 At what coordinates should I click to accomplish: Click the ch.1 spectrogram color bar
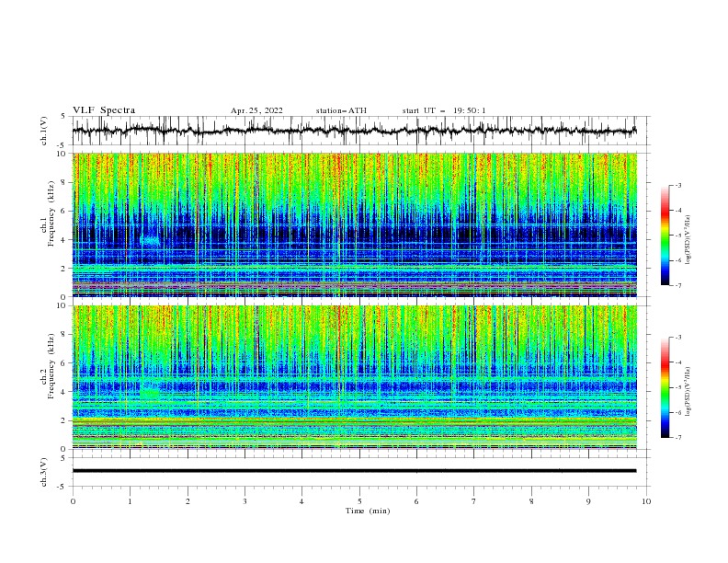tap(665, 236)
